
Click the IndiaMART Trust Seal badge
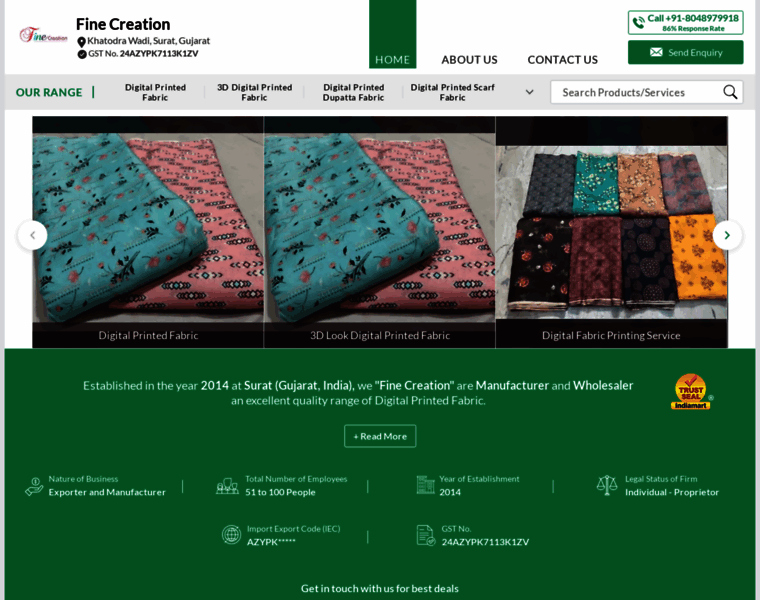[x=692, y=392]
